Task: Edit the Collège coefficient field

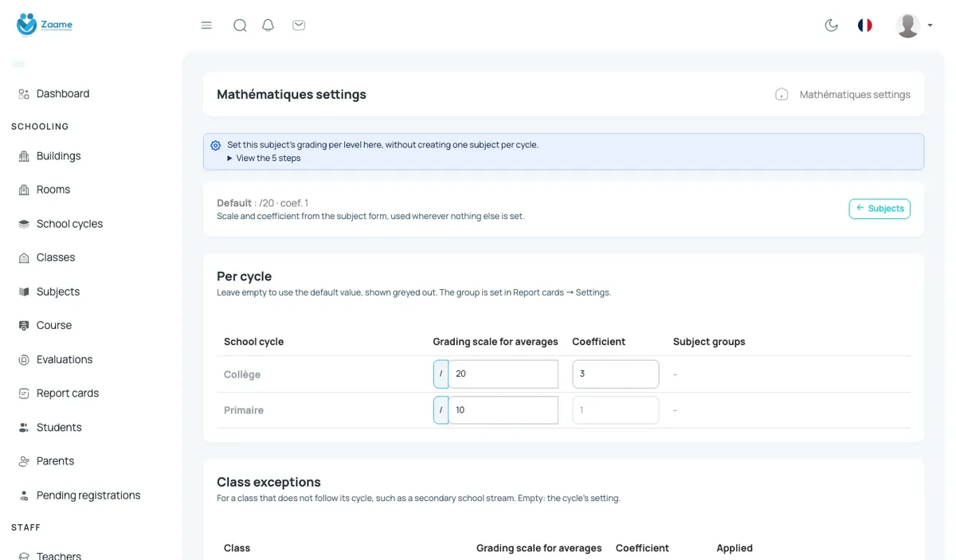Action: tap(616, 374)
